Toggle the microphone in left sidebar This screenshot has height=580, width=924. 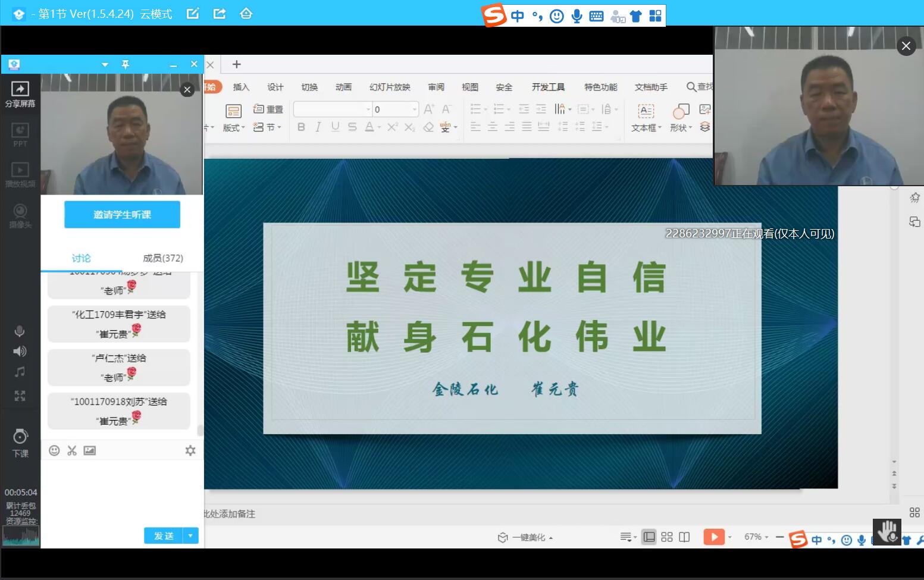[20, 331]
